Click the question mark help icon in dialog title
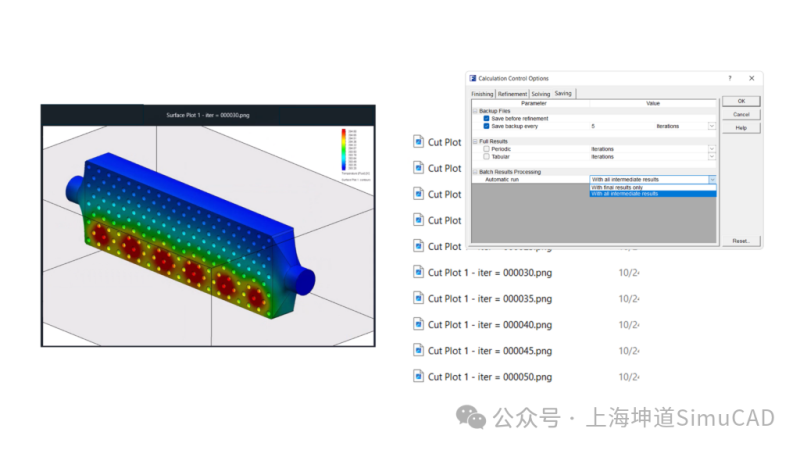Image resolution: width=800 pixels, height=450 pixels. click(x=730, y=78)
